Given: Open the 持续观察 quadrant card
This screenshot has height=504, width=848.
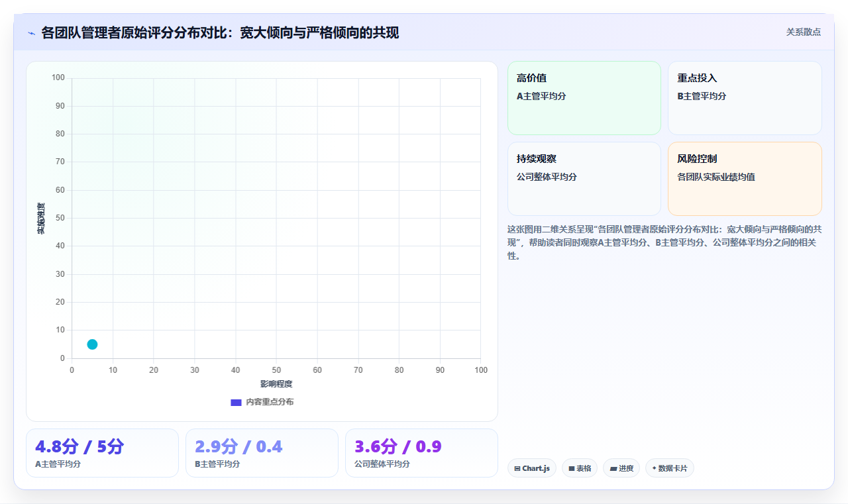Looking at the screenshot, I should (584, 179).
